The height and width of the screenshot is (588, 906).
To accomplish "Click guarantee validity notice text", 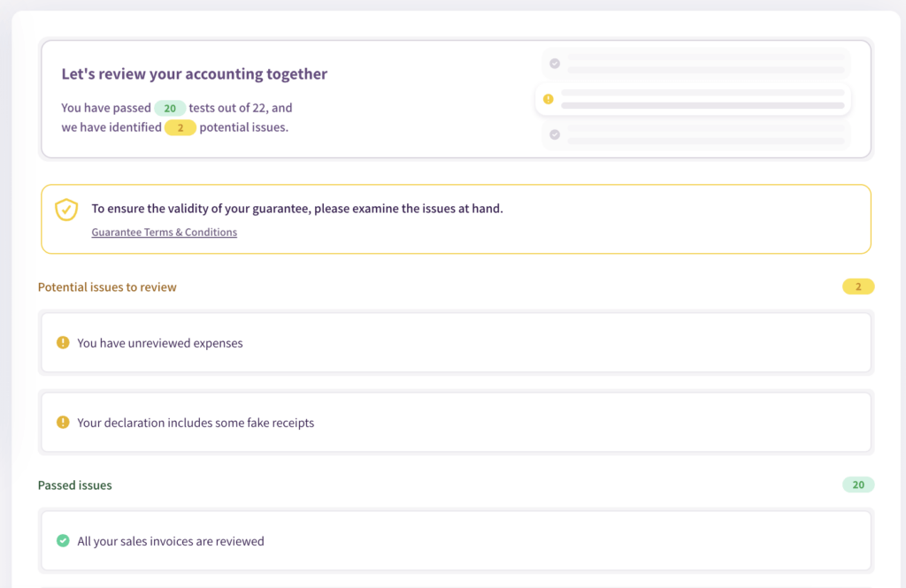I will click(296, 209).
